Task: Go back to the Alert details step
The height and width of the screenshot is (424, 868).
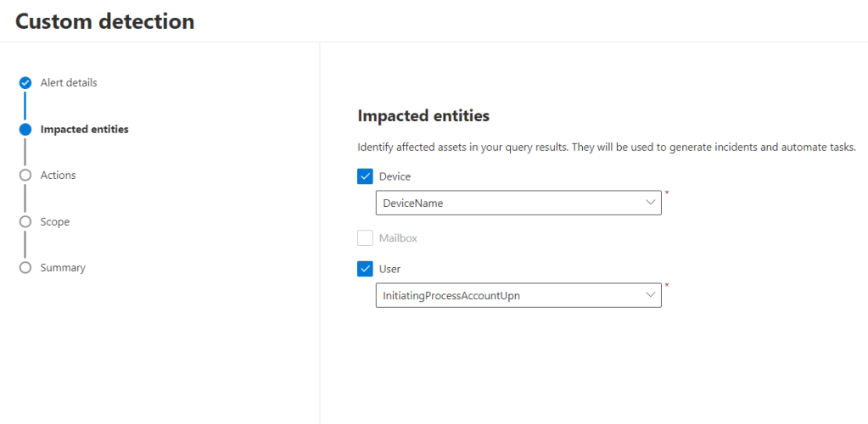Action: tap(69, 83)
